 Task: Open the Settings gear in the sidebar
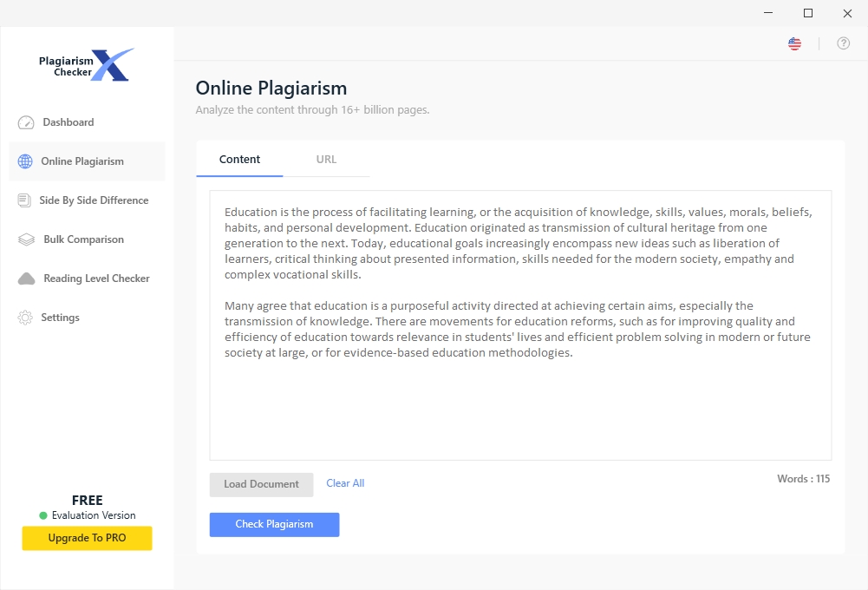[26, 318]
